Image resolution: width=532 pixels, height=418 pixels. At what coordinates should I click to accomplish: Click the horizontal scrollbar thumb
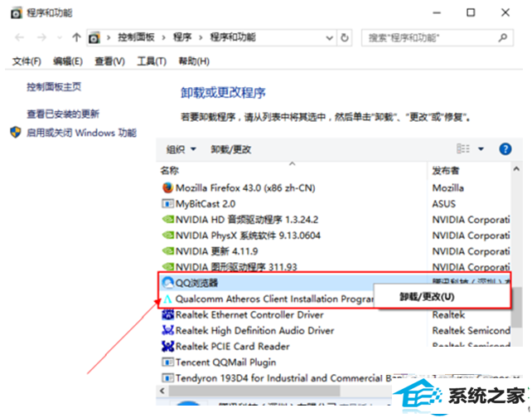(x=254, y=391)
